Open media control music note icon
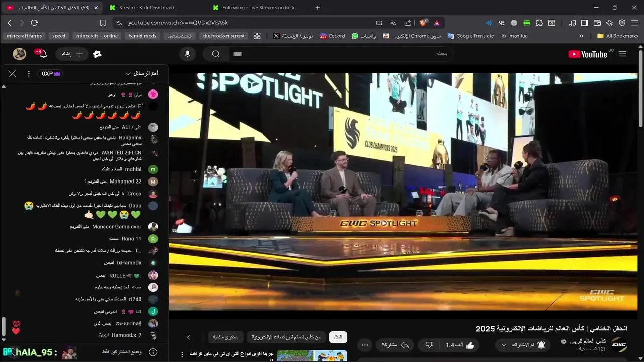This screenshot has height=362, width=644. pos(572,23)
